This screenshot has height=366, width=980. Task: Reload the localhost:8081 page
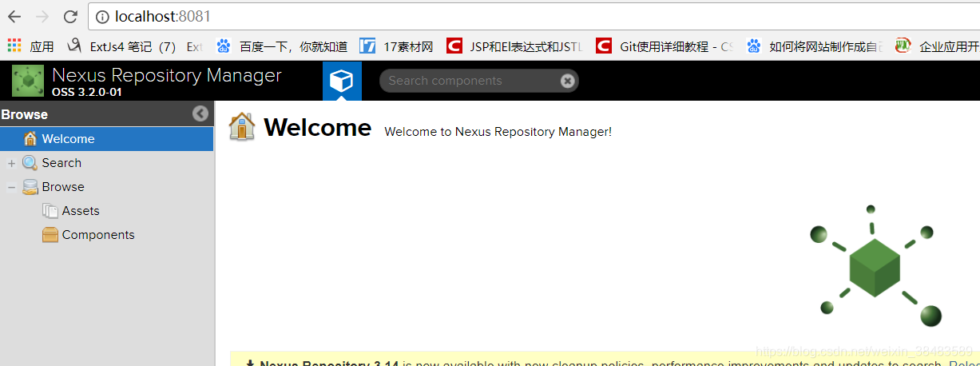[x=70, y=17]
